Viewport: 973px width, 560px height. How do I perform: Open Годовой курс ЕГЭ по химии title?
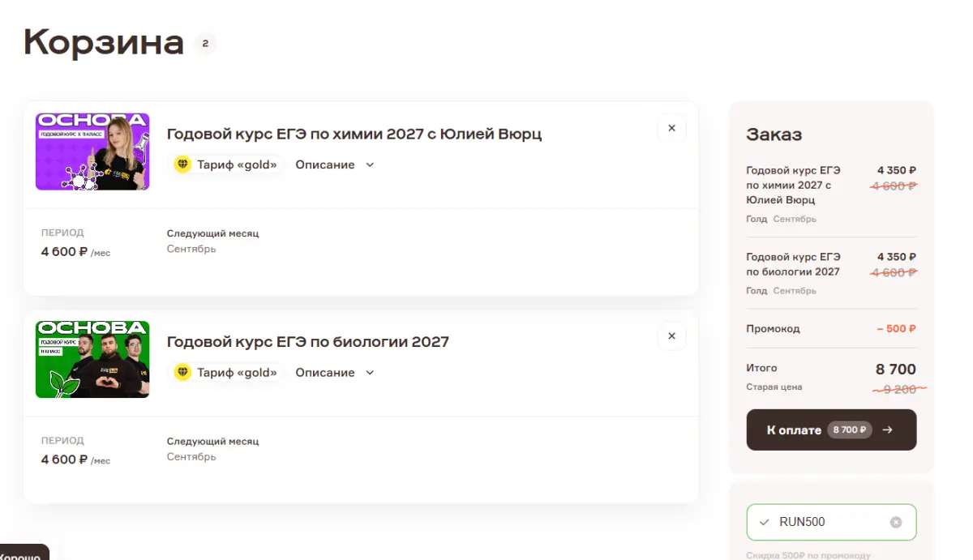pos(354,134)
